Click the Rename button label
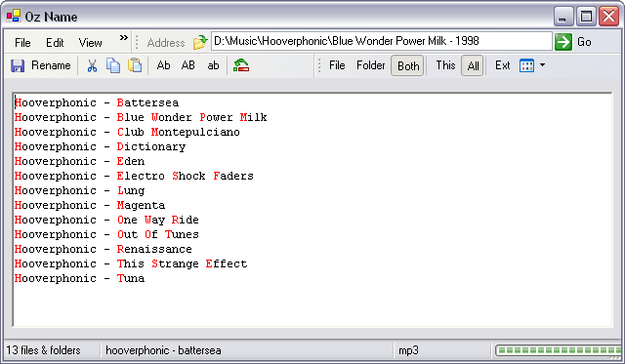625x364 pixels. [51, 65]
